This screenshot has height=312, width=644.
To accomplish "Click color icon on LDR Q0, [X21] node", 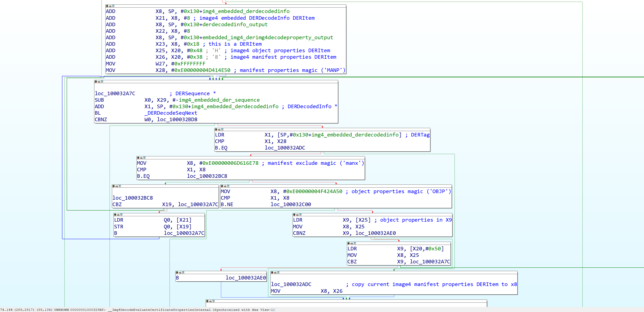I will [x=115, y=215].
